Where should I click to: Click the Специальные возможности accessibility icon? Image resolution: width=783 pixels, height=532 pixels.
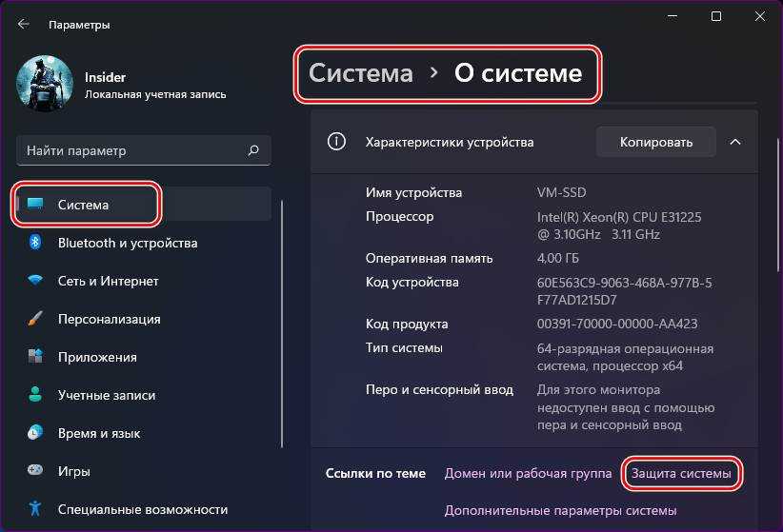[35, 509]
